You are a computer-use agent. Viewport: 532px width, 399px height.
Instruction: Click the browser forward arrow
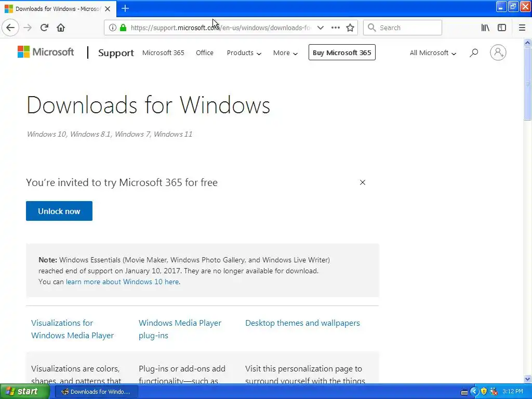point(28,28)
